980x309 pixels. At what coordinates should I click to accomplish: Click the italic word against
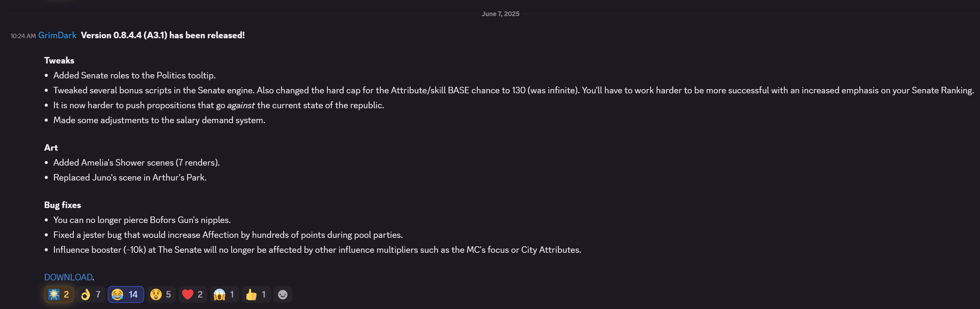241,105
